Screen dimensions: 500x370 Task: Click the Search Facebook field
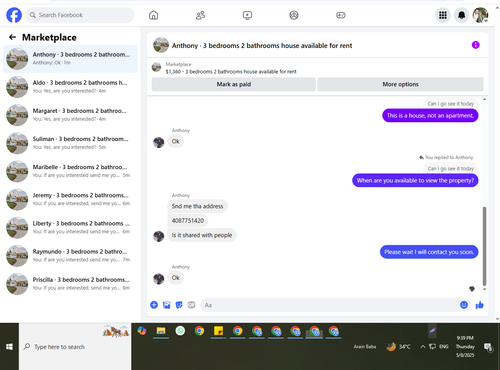80,15
